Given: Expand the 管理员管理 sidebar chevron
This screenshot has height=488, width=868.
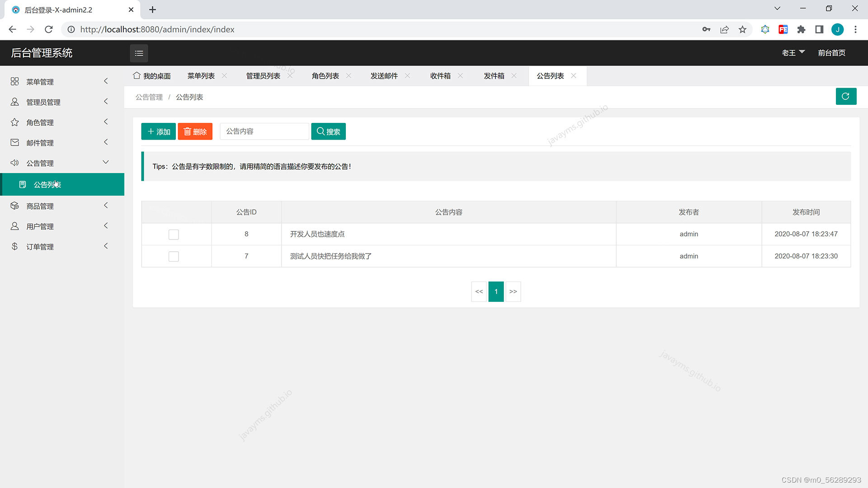Looking at the screenshot, I should [106, 101].
